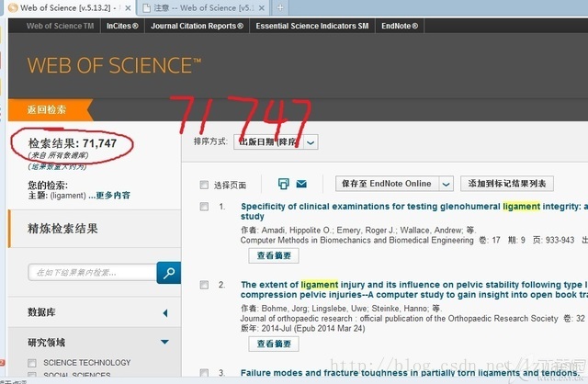Switch to the '注意 -- Web of Science' tab
Screen dimensions: 588x384
click(203, 8)
